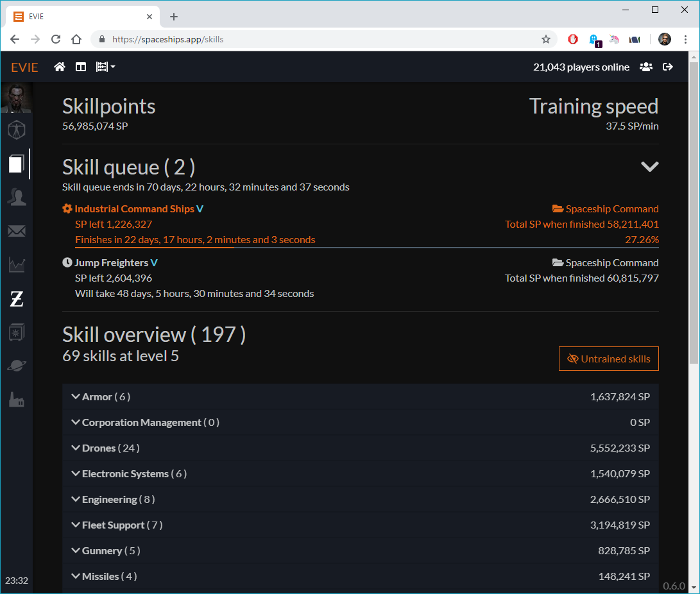Click the EVIE logo text

click(24, 67)
